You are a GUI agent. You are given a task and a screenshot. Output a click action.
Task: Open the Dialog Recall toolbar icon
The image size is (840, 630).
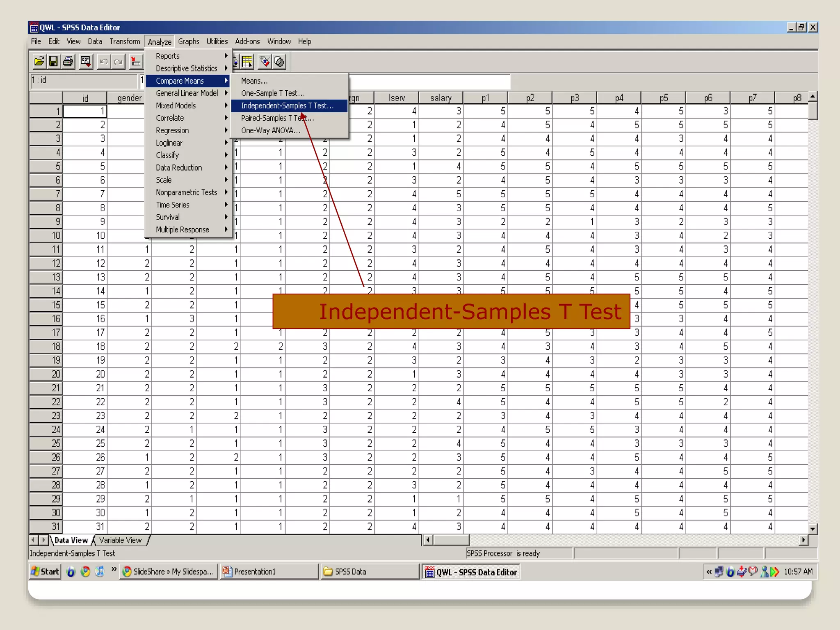[x=86, y=62]
